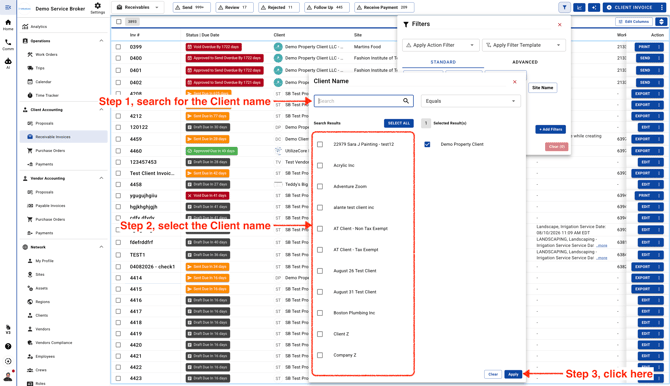Toggle the funnel filter icon button

[x=564, y=7]
